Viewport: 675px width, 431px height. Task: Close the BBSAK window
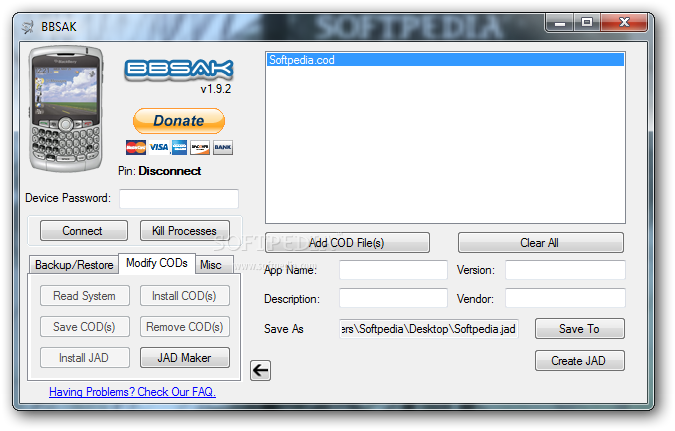click(x=624, y=22)
